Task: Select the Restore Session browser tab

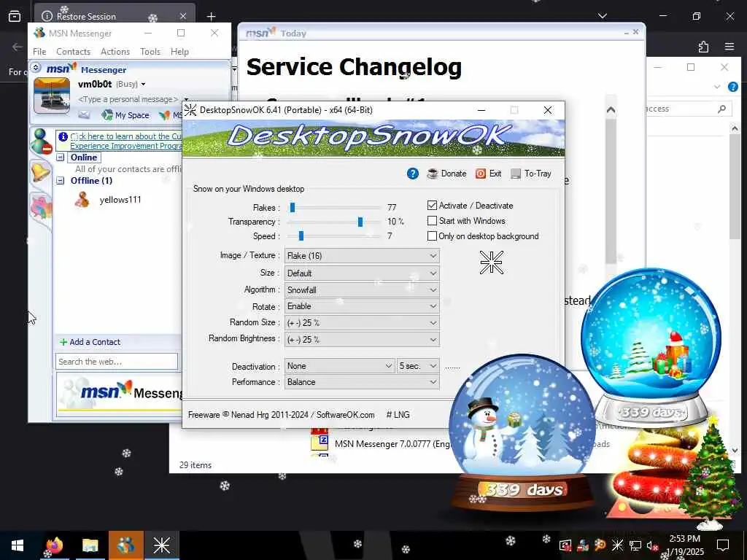Action: [115, 16]
